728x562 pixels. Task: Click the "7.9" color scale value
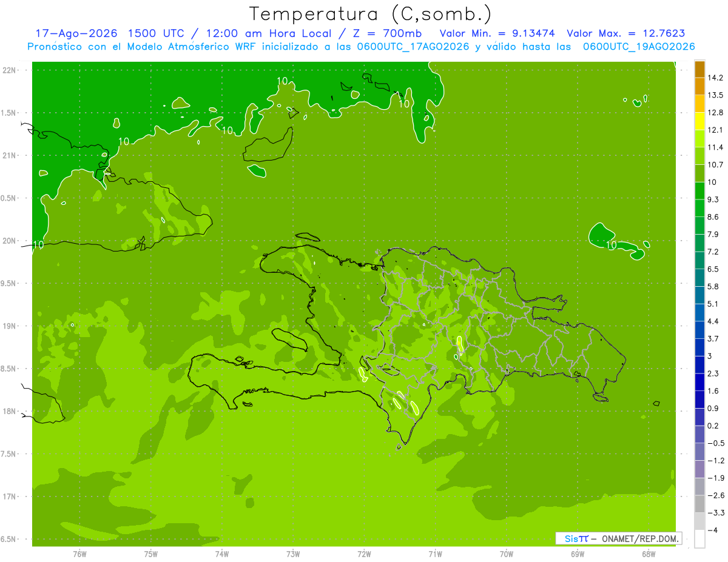point(713,234)
